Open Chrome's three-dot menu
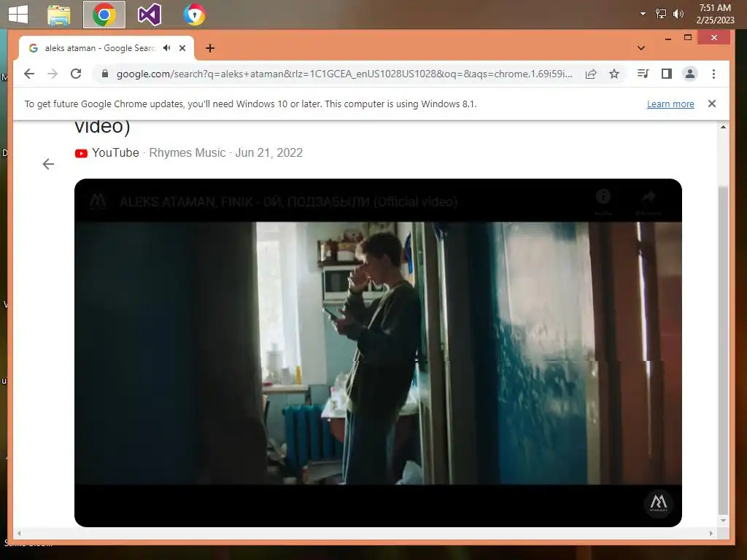The height and width of the screenshot is (560, 747). 713,74
